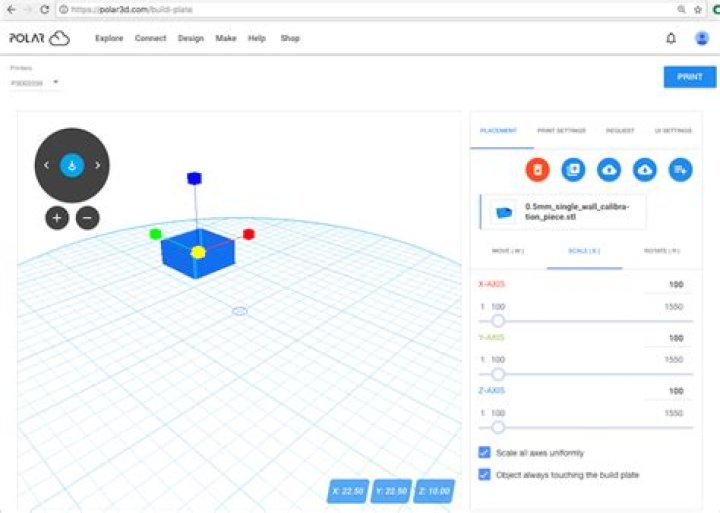The height and width of the screenshot is (513, 720).
Task: Reset camera with blue center view button
Action: tap(72, 165)
